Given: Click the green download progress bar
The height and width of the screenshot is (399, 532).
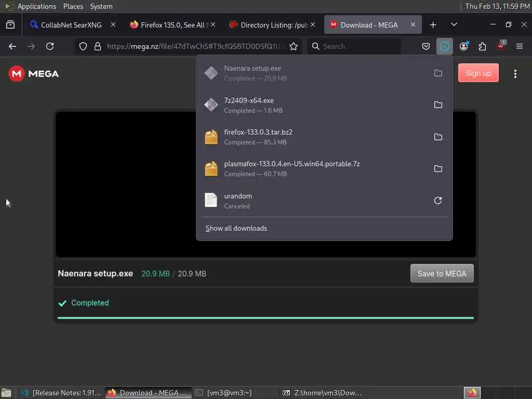Looking at the screenshot, I should pos(265,318).
